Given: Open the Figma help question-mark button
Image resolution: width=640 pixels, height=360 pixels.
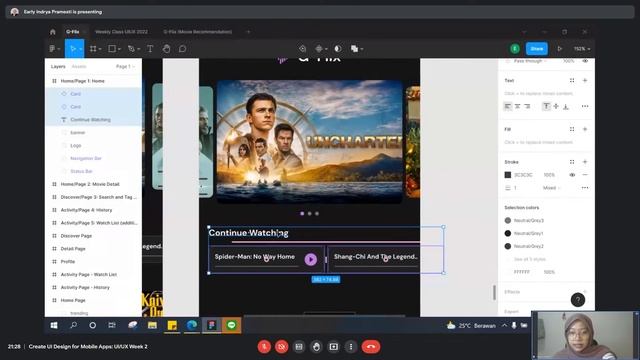Looking at the screenshot, I should click(578, 300).
